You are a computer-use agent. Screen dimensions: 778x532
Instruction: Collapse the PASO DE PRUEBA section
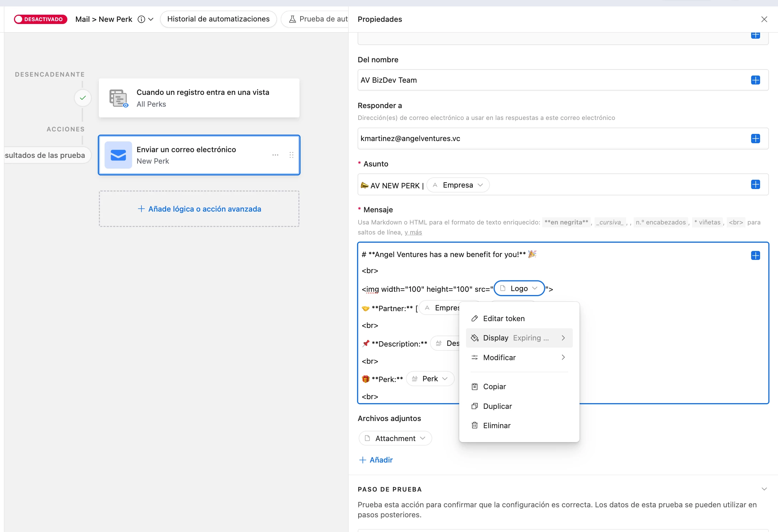[764, 489]
